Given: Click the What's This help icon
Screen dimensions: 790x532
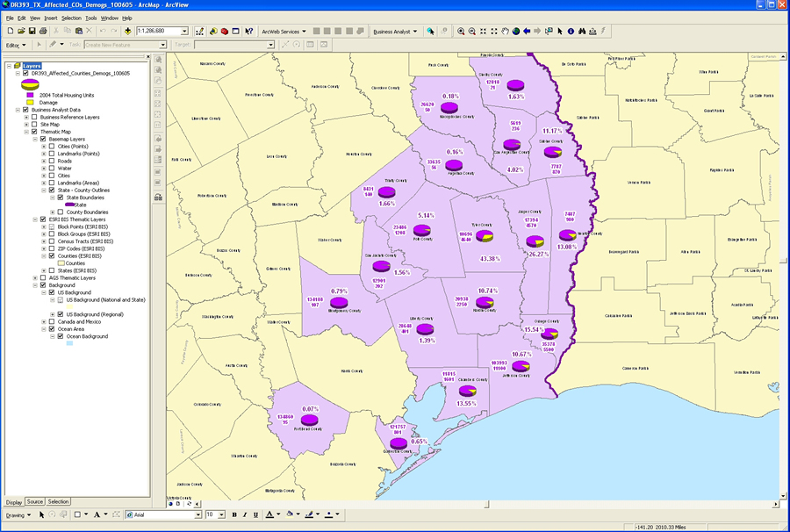Looking at the screenshot, I should pyautogui.click(x=249, y=32).
